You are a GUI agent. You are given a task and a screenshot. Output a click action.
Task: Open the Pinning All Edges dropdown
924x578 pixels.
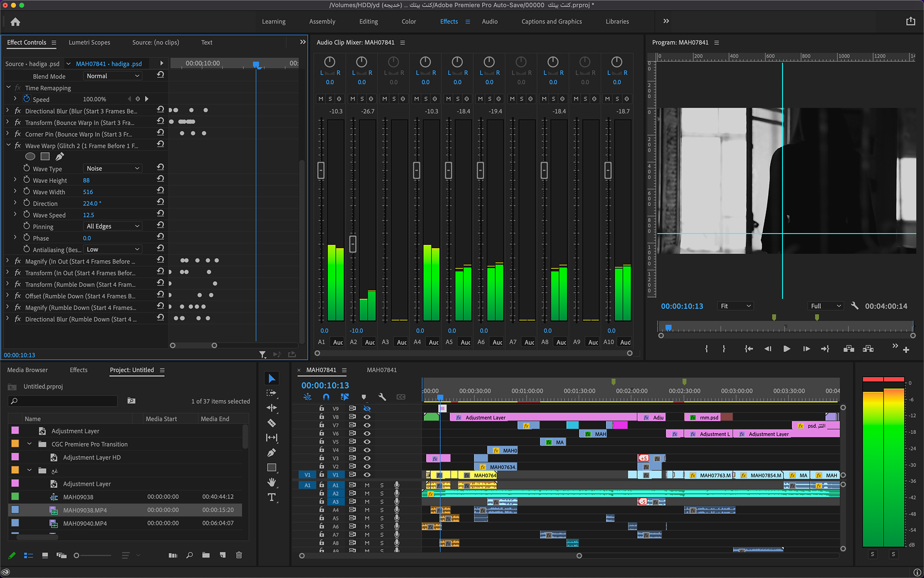tap(113, 226)
